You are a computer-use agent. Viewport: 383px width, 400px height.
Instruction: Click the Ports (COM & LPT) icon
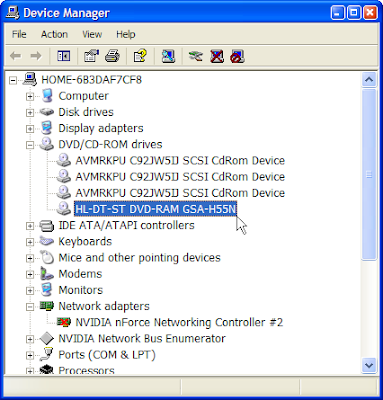point(47,354)
